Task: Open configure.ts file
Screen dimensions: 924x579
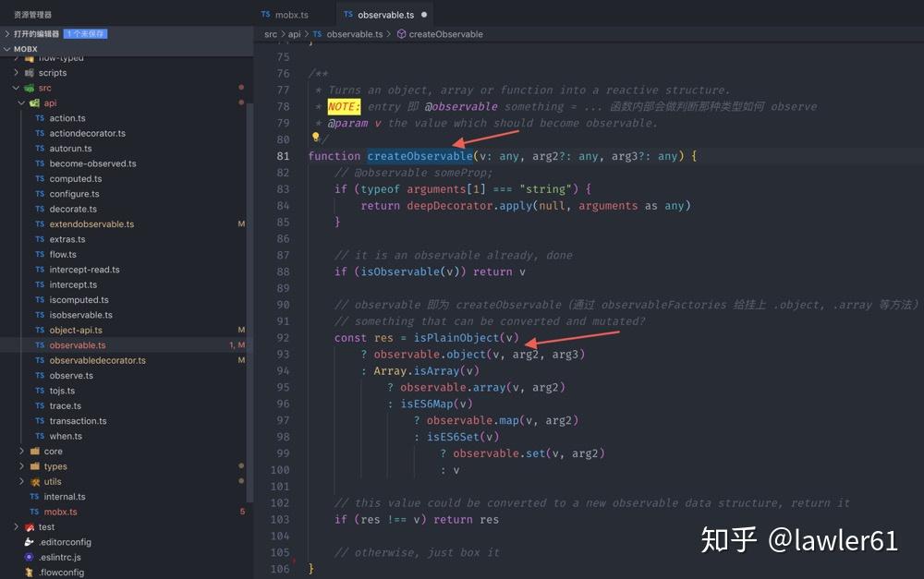Action: click(x=74, y=194)
